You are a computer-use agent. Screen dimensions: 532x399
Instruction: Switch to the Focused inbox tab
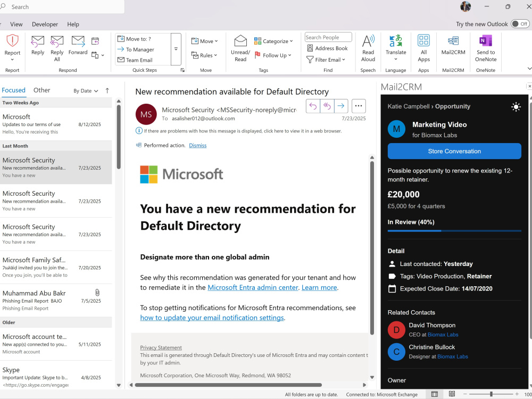coord(14,90)
